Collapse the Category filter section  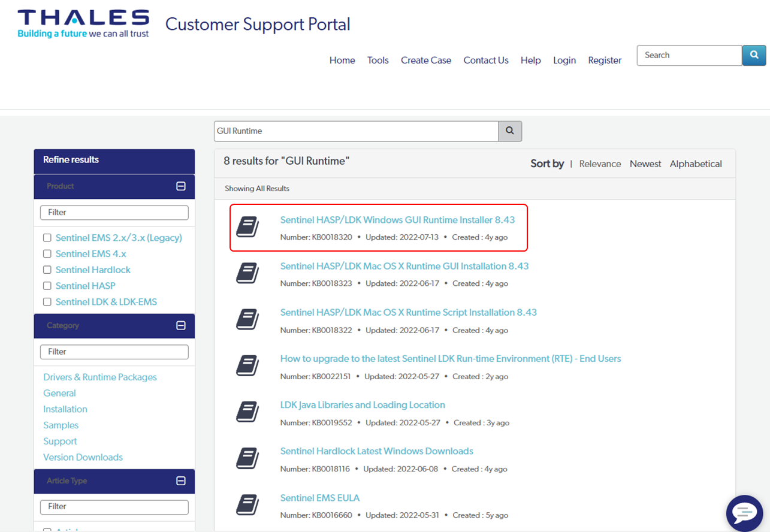pos(181,326)
